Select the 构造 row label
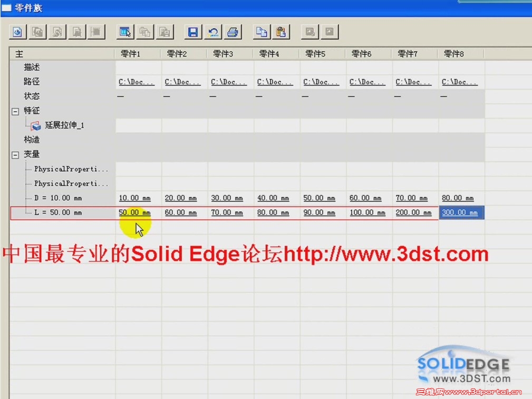The image size is (532, 399). tap(32, 140)
